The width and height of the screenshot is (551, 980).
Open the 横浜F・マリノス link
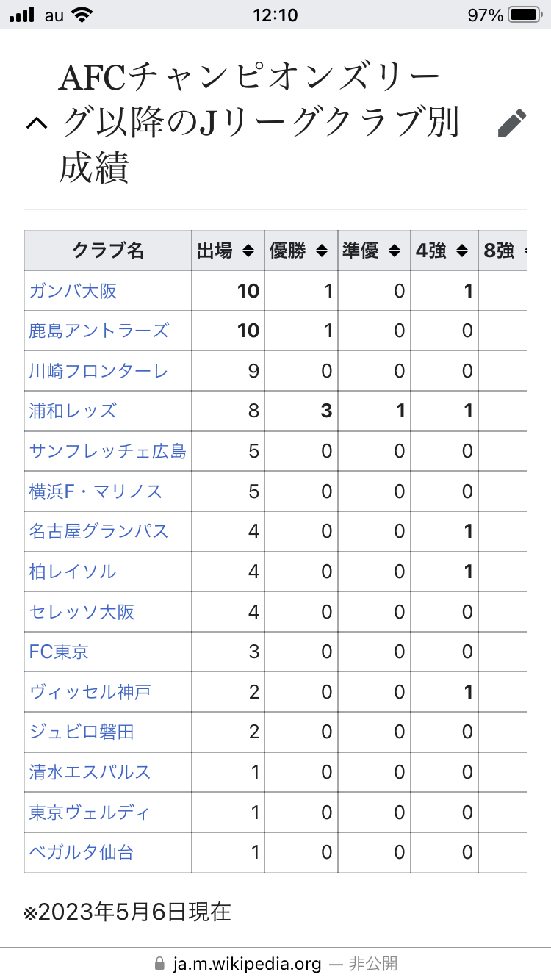96,491
